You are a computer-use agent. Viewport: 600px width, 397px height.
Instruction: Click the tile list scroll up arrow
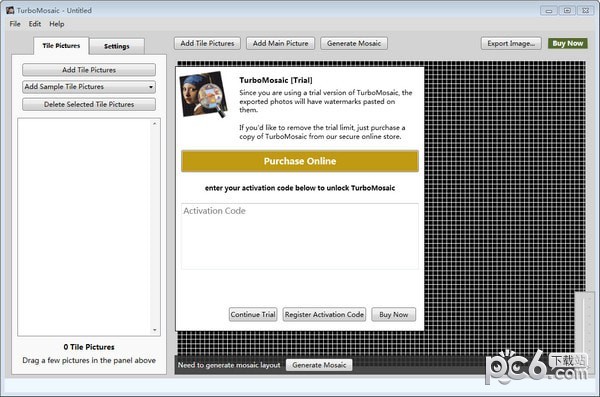point(155,124)
